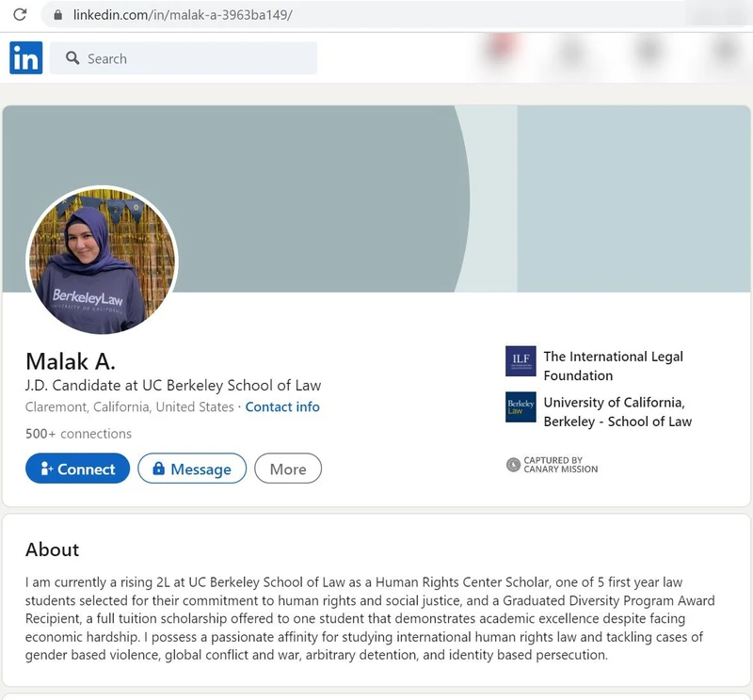Screen dimensions: 753x700
Task: Click the Message button
Action: point(192,469)
